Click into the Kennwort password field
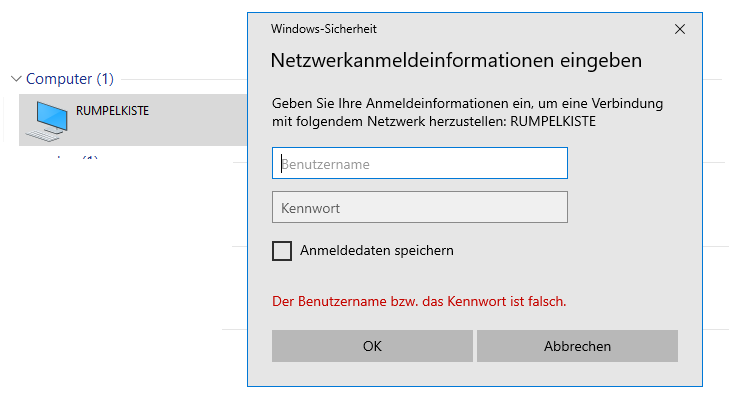This screenshot has width=731, height=400. click(419, 207)
